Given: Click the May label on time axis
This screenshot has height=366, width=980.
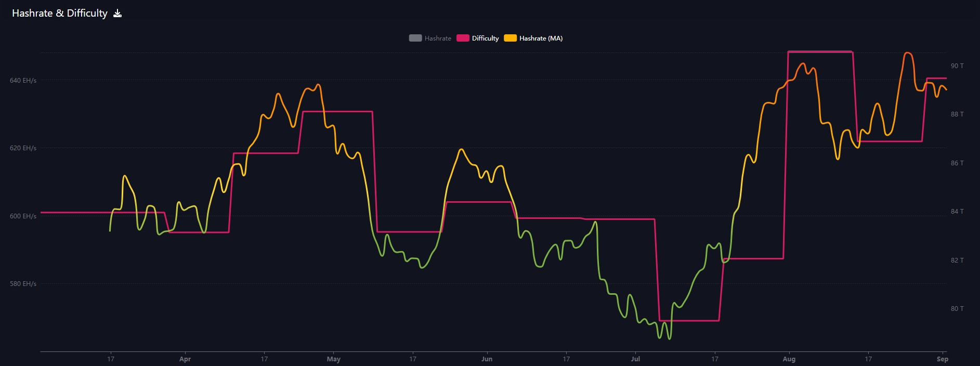Looking at the screenshot, I should pyautogui.click(x=334, y=359).
